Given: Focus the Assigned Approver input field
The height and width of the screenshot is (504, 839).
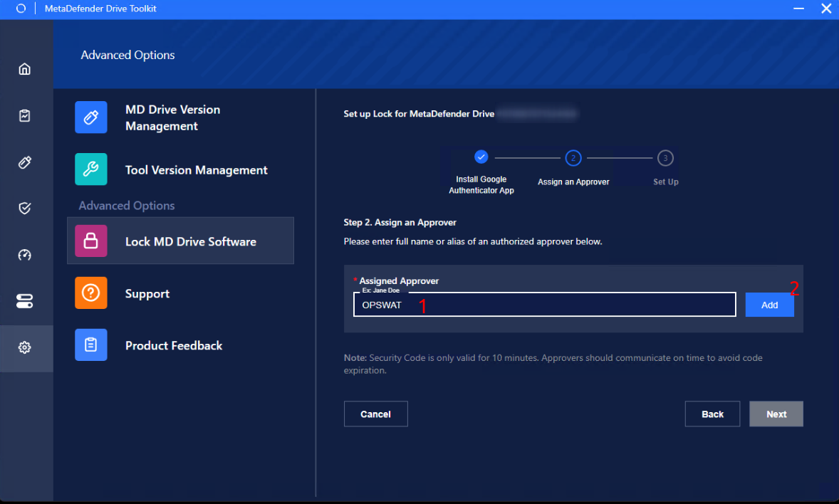Looking at the screenshot, I should coord(544,305).
